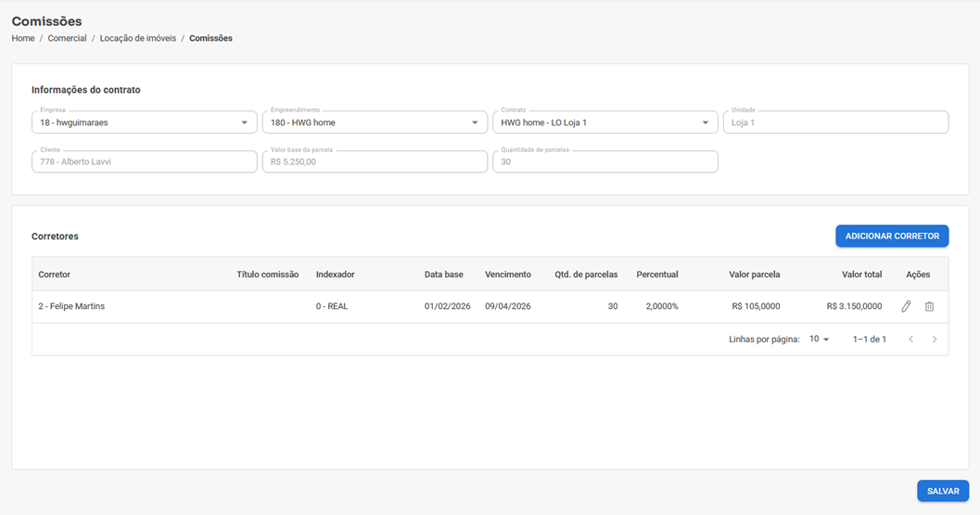Image resolution: width=980 pixels, height=515 pixels.
Task: Click the 09/04/2026 due date cell
Action: tap(508, 306)
